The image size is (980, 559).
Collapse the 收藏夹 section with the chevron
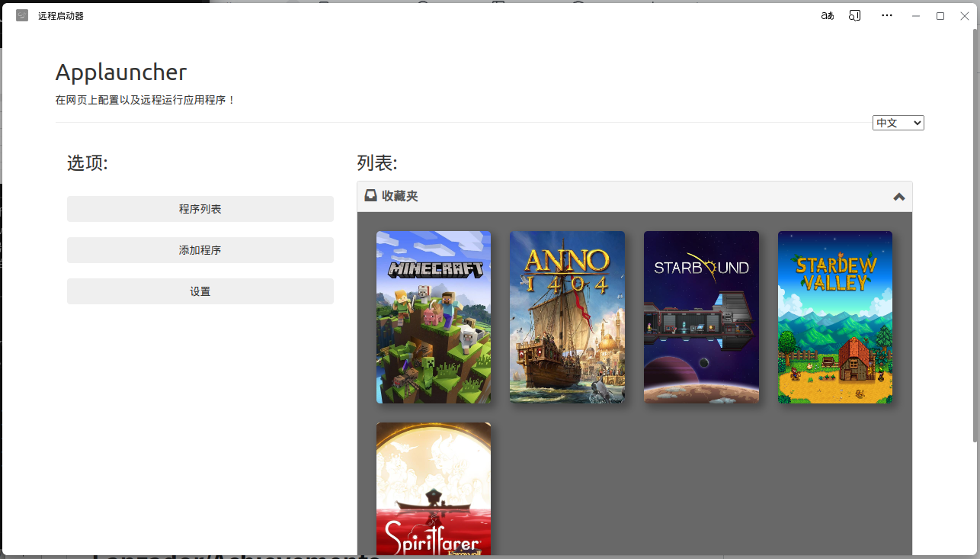[898, 195]
